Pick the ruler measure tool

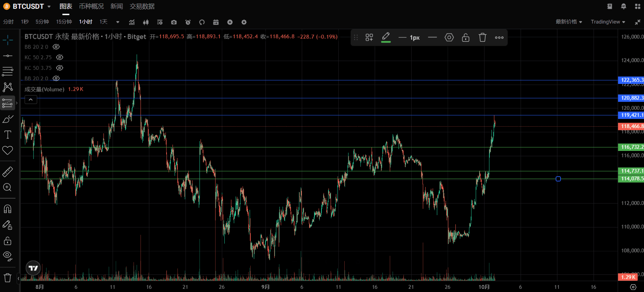7,172
